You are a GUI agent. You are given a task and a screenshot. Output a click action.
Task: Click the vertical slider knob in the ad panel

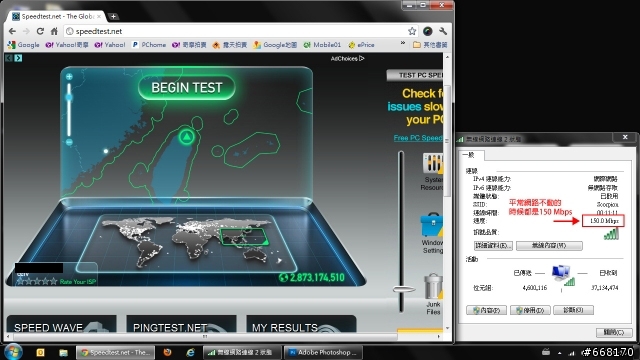[x=404, y=289]
